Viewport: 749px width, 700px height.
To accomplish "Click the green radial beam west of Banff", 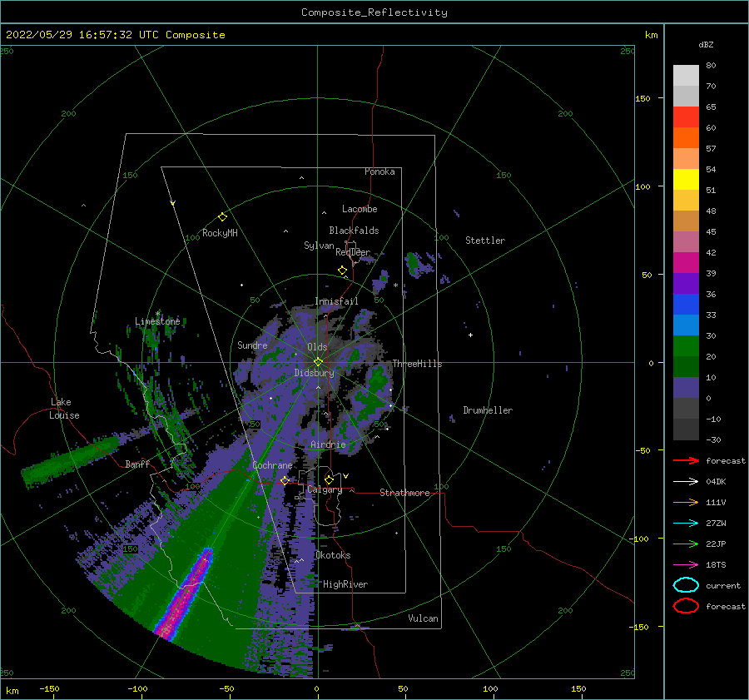I will 71,462.
